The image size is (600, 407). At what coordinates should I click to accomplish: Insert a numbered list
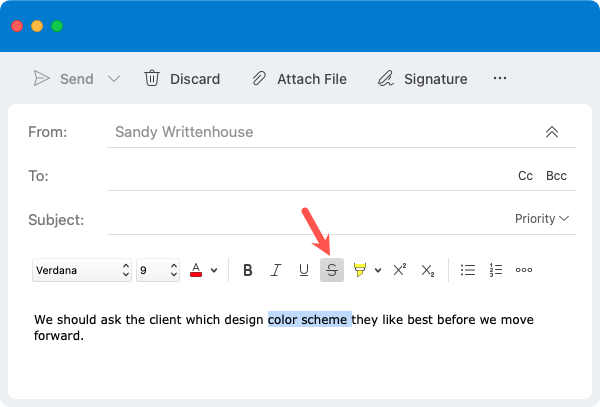pos(496,270)
